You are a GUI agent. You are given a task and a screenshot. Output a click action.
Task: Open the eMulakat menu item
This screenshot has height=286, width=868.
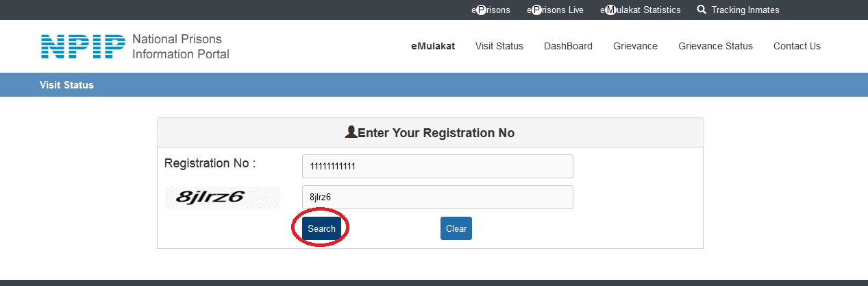pyautogui.click(x=433, y=46)
